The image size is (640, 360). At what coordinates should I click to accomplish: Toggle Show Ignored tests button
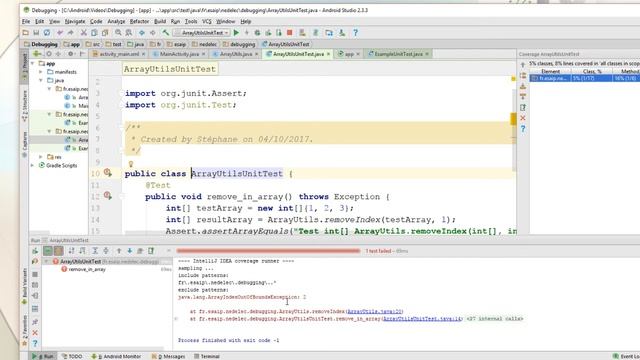(x=59, y=251)
